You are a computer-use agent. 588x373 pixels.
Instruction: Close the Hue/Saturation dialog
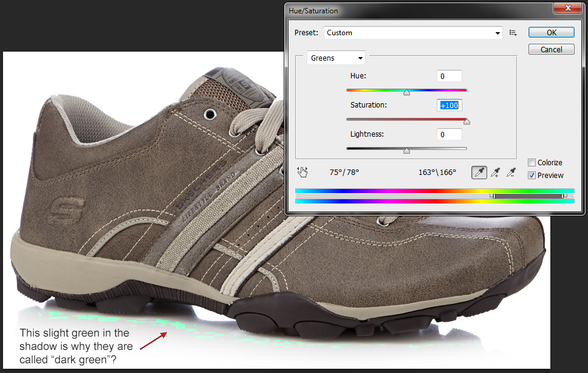pos(568,8)
